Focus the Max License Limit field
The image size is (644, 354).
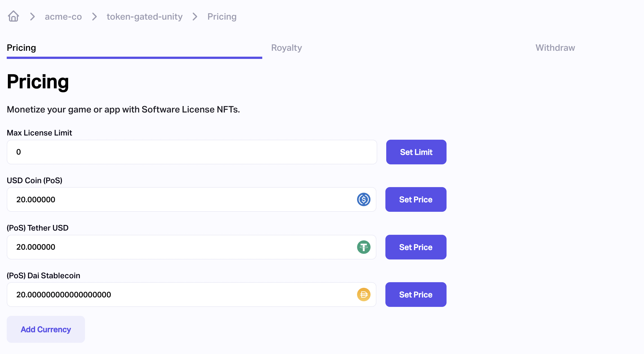(x=192, y=152)
